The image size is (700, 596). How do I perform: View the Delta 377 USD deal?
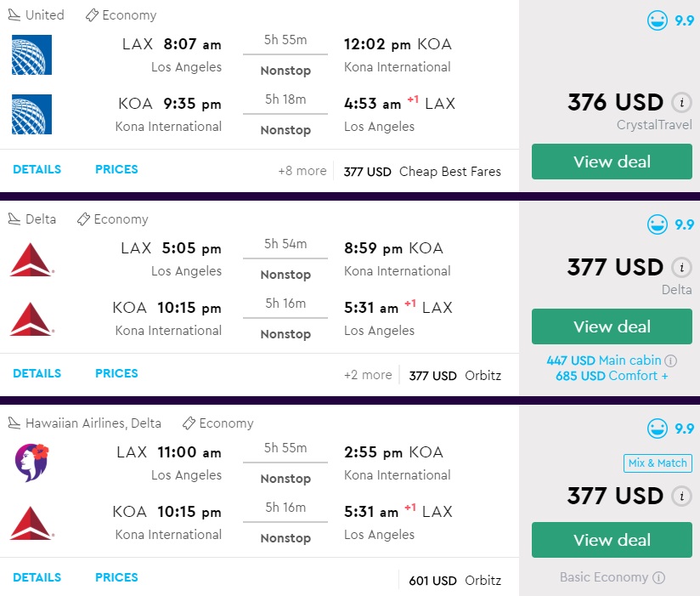(612, 326)
